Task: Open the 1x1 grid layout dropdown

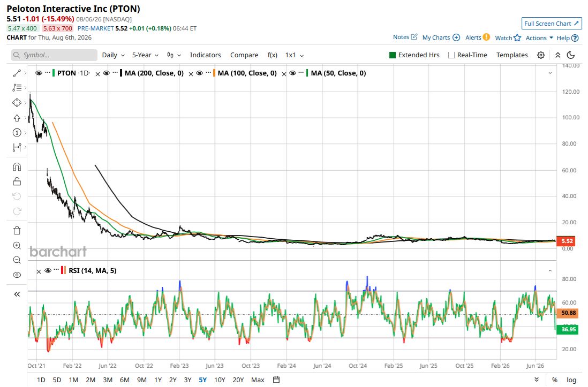Action: point(295,55)
